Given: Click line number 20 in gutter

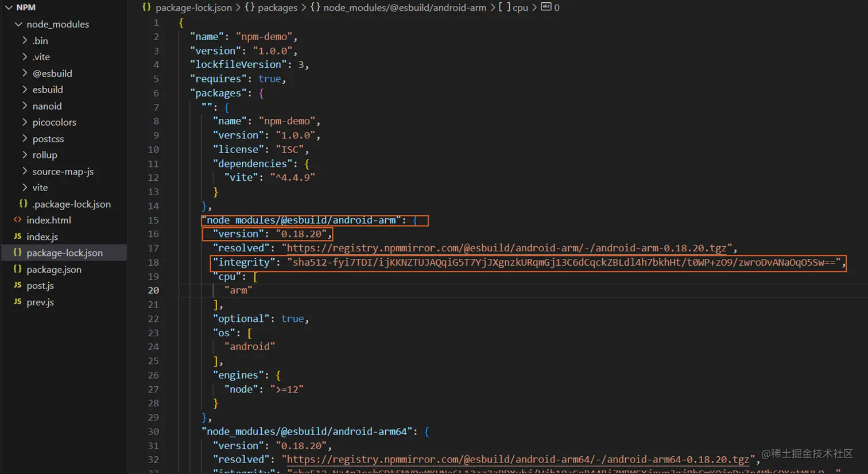Looking at the screenshot, I should click(x=153, y=290).
